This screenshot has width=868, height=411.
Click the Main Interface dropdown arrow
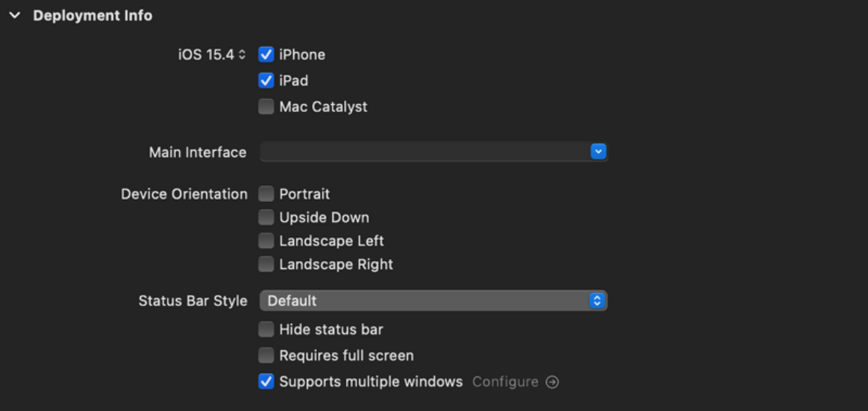pos(598,152)
